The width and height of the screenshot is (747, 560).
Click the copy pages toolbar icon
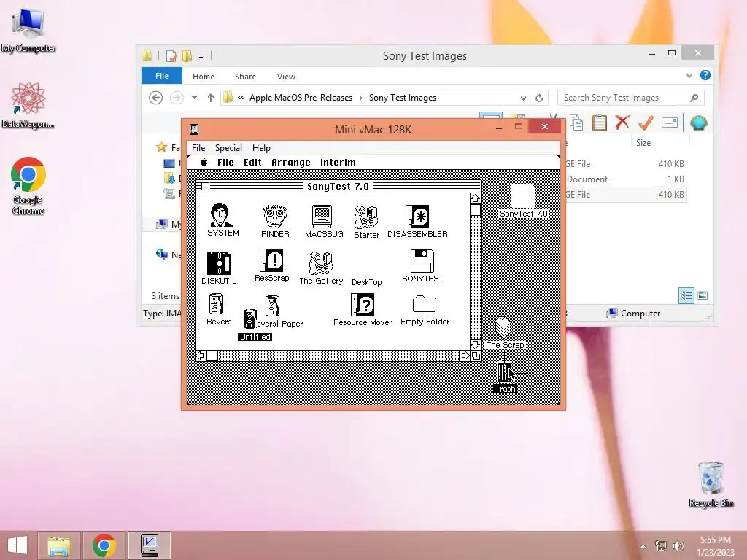(x=576, y=122)
